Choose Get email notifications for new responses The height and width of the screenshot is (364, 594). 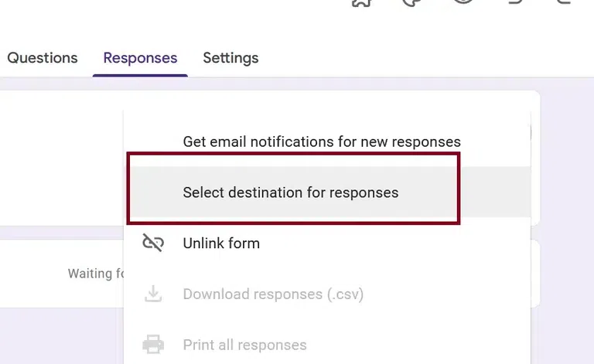tap(321, 142)
